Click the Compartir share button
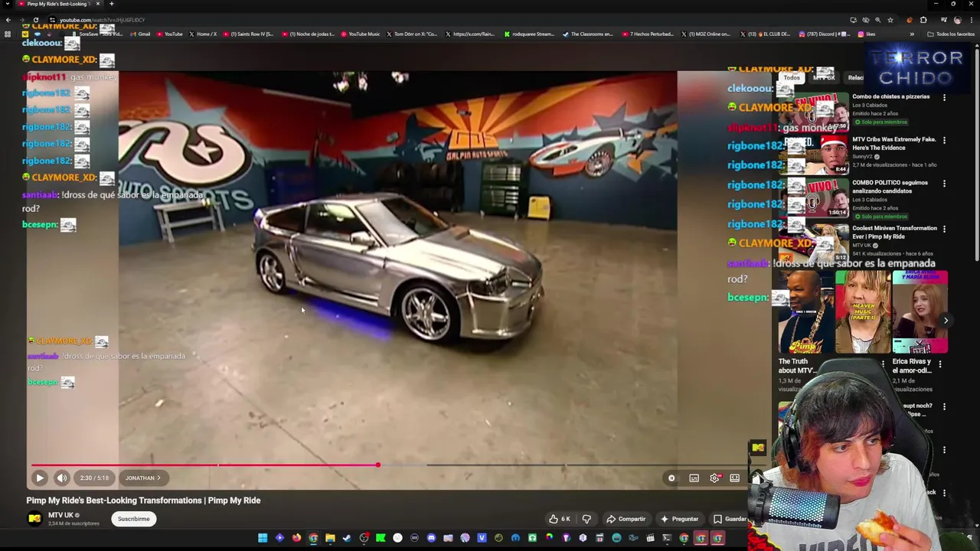 tap(626, 519)
